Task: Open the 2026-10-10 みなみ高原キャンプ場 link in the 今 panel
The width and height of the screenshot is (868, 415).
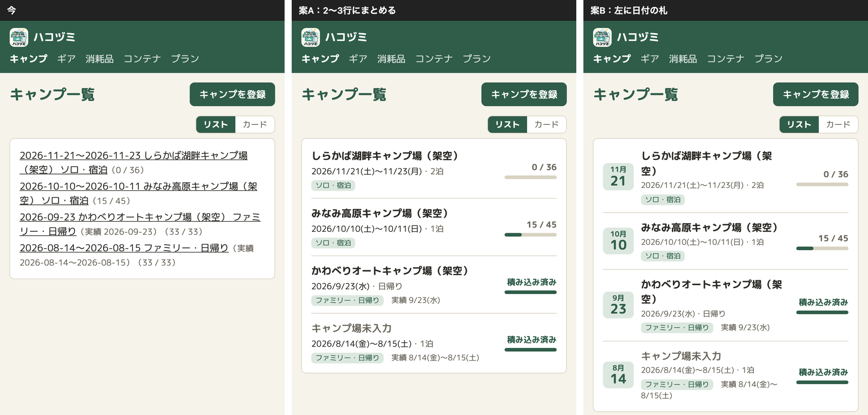Action: 138,193
